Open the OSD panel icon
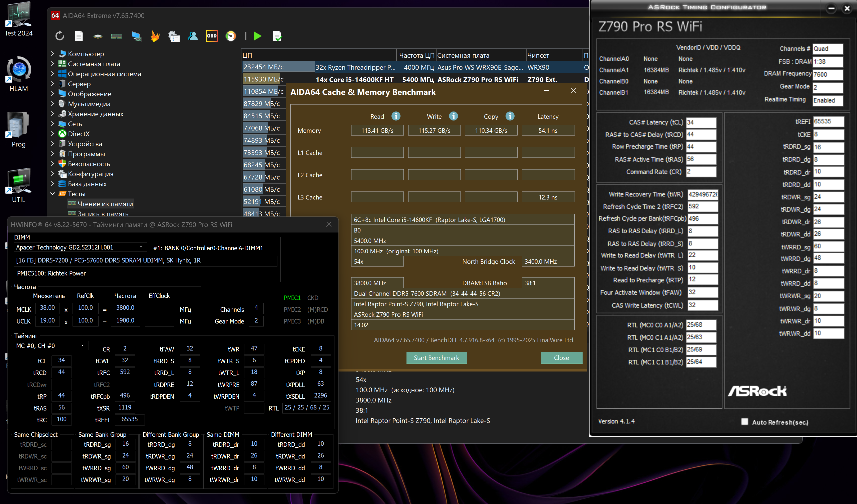Viewport: 857px width, 504px height. tap(212, 36)
